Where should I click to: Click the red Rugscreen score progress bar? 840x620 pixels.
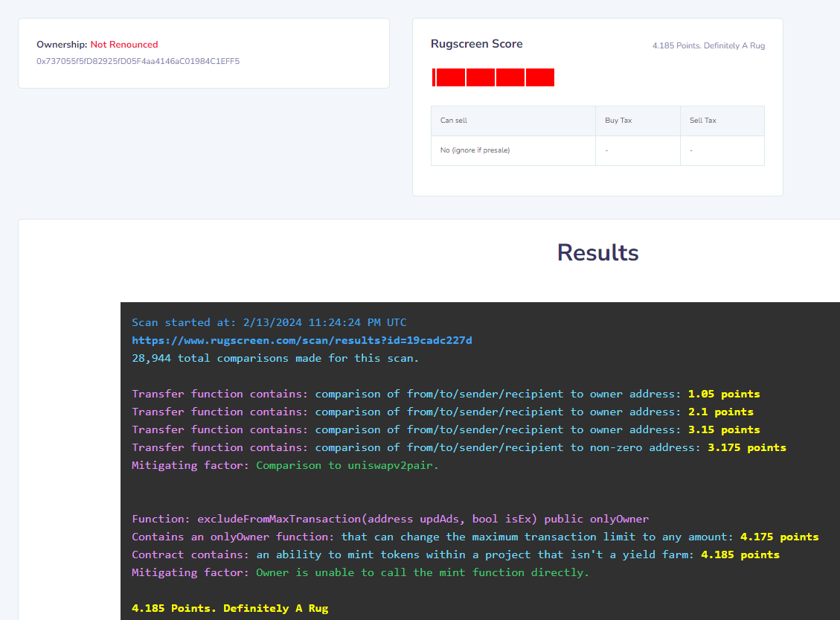[x=493, y=77]
